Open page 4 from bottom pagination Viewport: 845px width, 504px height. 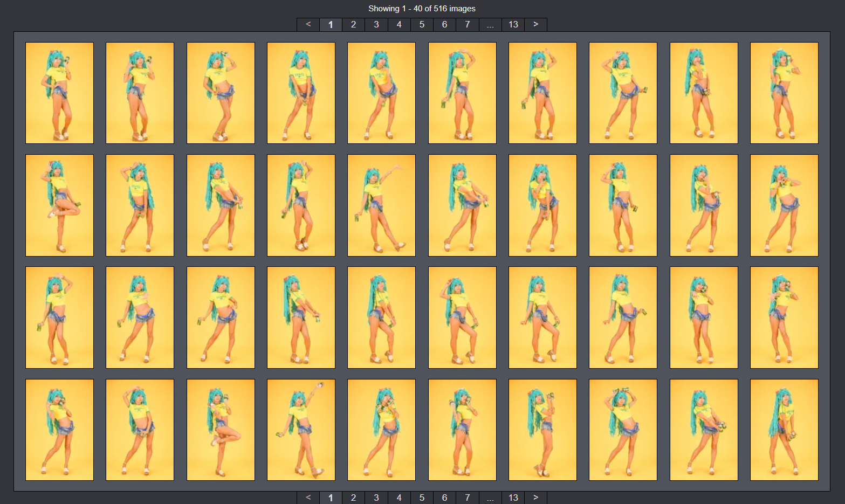tap(399, 498)
